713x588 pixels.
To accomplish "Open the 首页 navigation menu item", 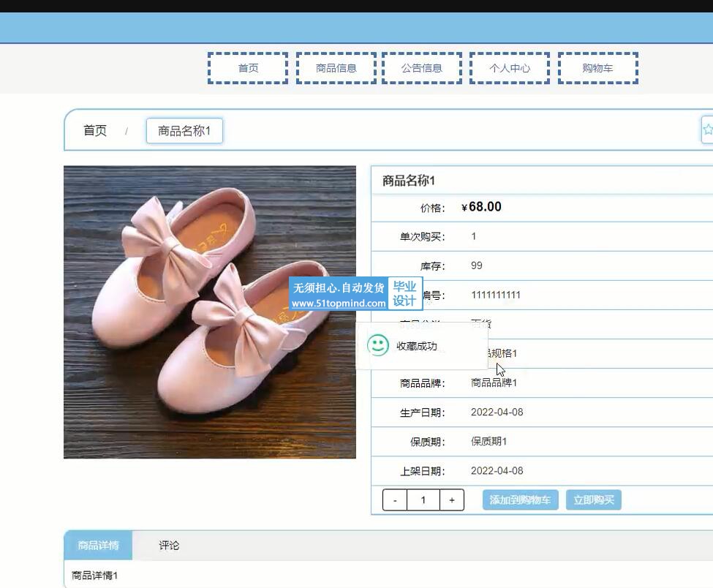I will (x=248, y=68).
